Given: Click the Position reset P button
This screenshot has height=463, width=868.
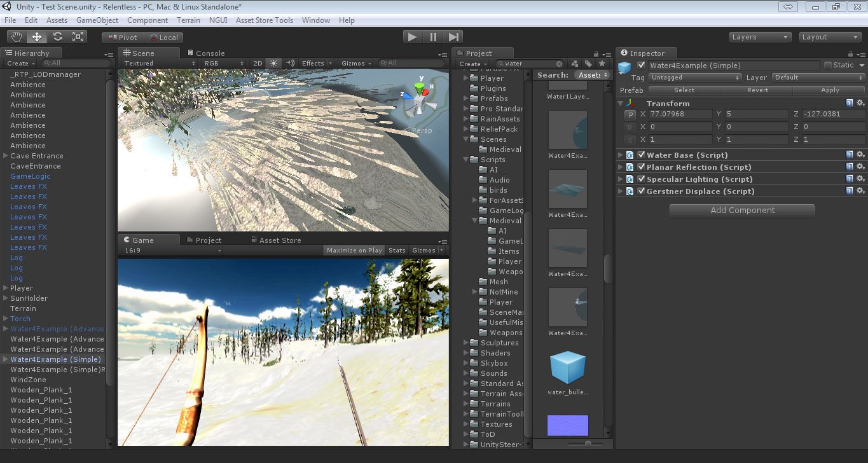Looking at the screenshot, I should (x=630, y=115).
